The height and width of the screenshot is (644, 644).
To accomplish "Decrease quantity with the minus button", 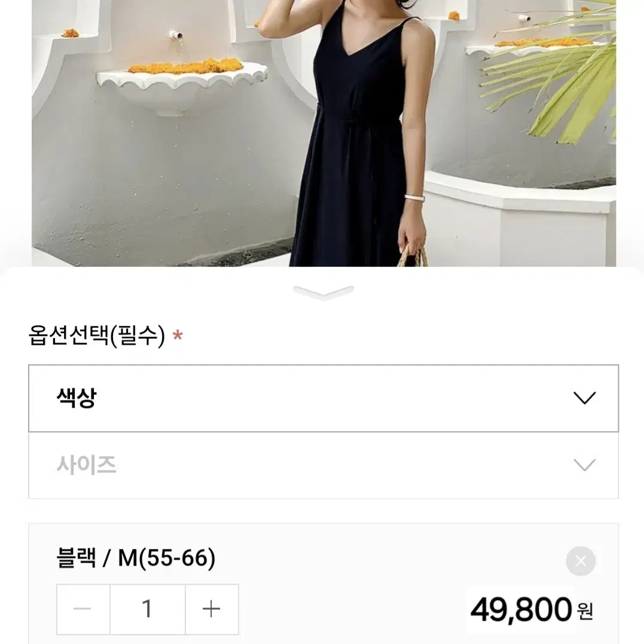I will [x=83, y=609].
